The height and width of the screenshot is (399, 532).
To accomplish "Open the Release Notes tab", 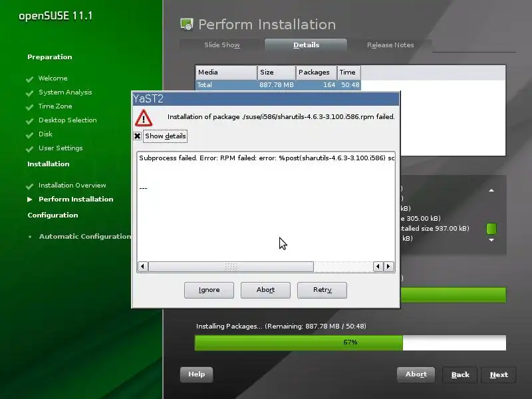I will coord(390,45).
